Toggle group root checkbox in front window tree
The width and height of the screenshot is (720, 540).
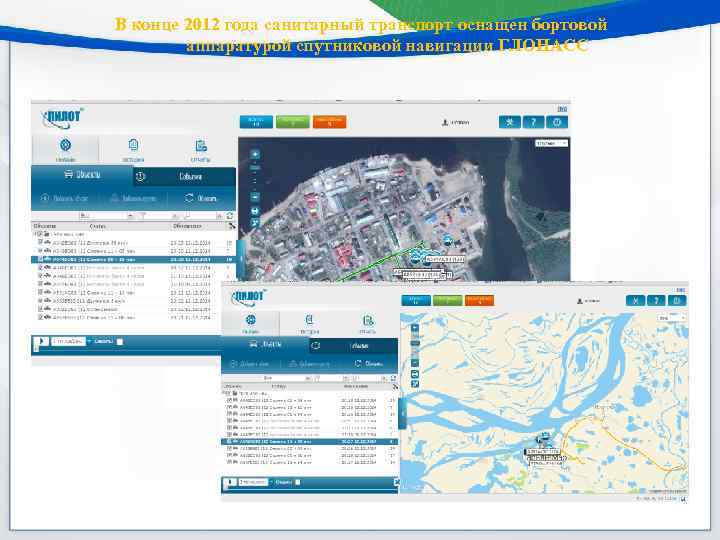(x=229, y=394)
